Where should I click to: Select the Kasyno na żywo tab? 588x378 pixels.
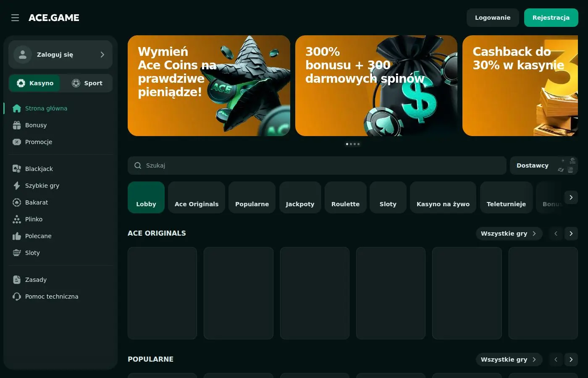tap(443, 197)
